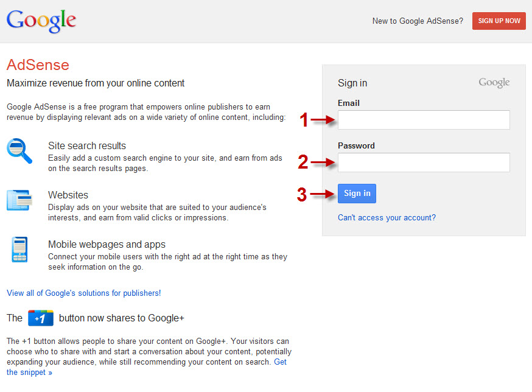The width and height of the screenshot is (532, 392).
Task: Click the AdSense red heading
Action: point(38,65)
